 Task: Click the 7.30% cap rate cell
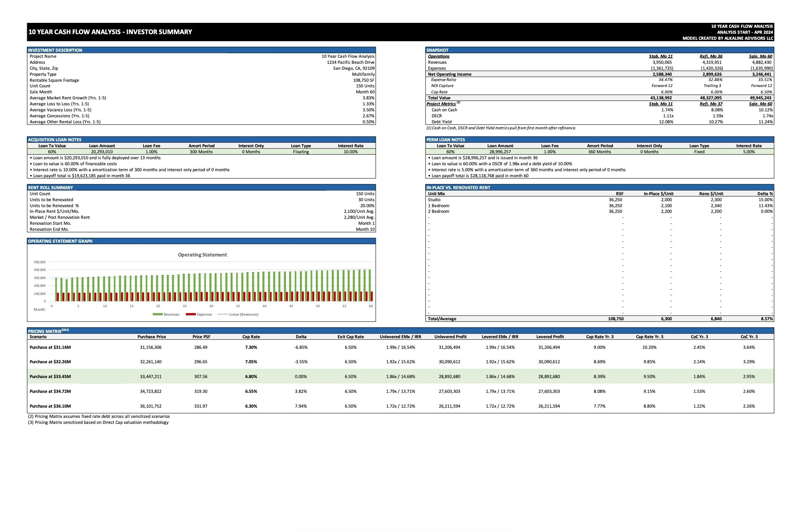click(251, 347)
